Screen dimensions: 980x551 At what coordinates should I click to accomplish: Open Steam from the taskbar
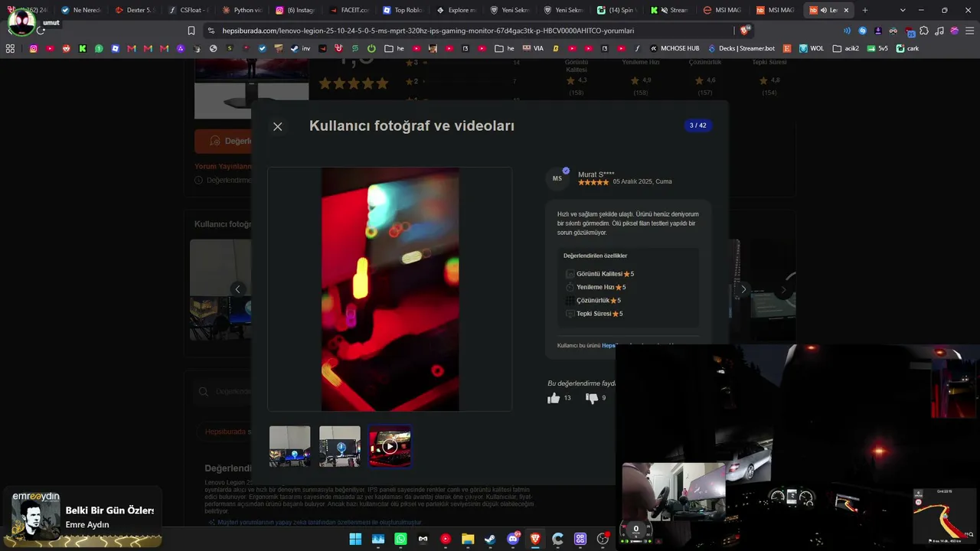tap(490, 539)
